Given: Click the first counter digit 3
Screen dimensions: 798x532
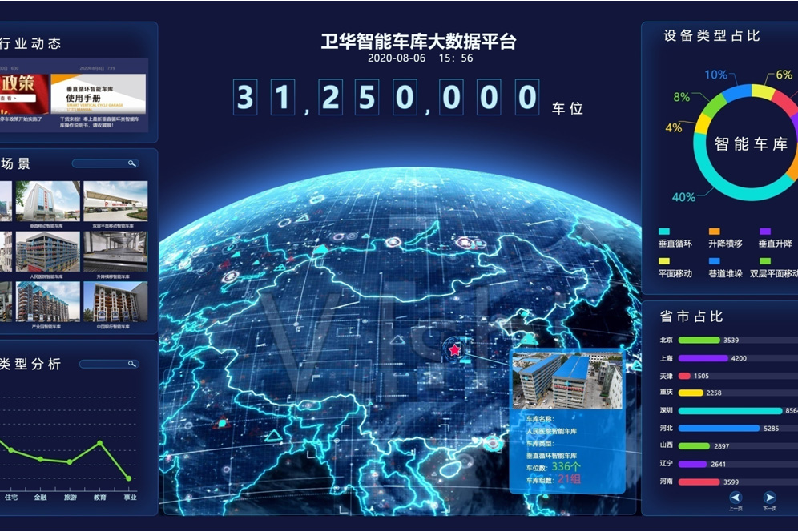Looking at the screenshot, I should click(245, 97).
